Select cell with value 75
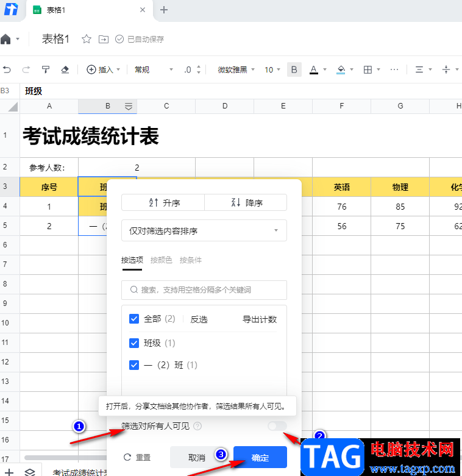The image size is (462, 476). coord(400,226)
